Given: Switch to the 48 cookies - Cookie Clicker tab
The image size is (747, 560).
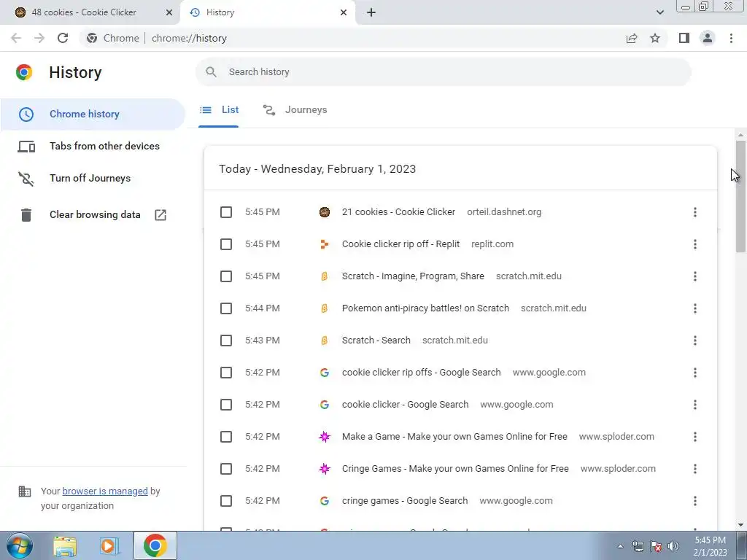Looking at the screenshot, I should [90, 12].
